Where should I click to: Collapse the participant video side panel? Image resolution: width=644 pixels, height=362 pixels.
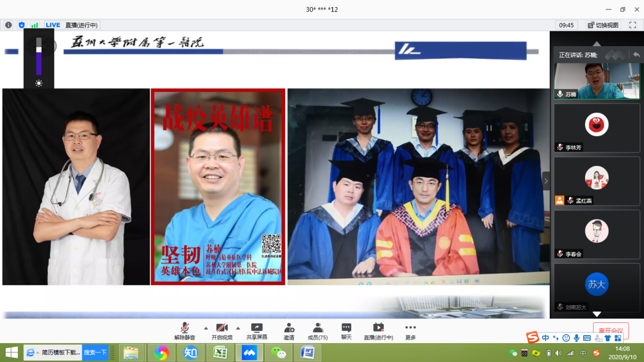point(546,181)
